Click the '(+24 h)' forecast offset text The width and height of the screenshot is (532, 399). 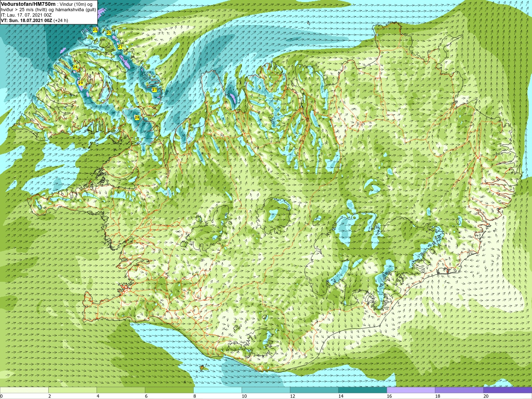click(61, 20)
